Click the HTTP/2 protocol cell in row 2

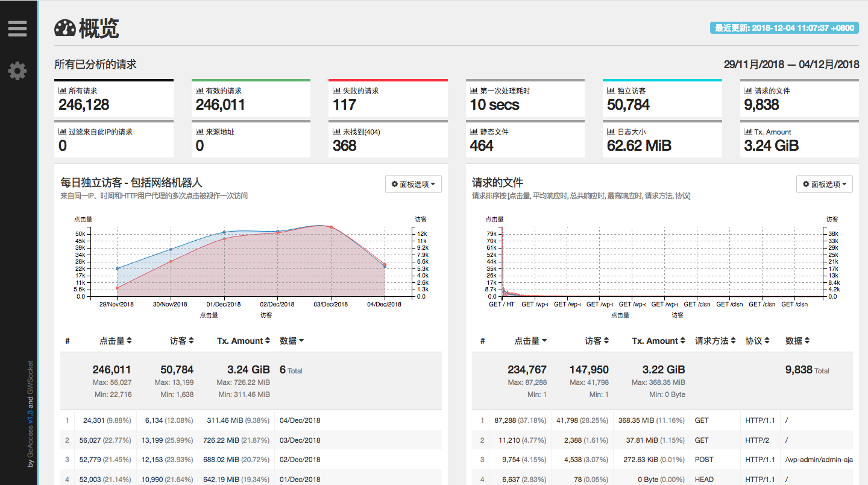point(759,440)
